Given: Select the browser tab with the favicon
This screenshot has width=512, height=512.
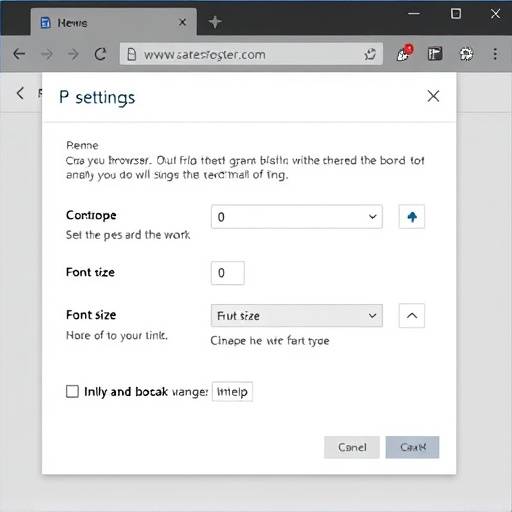Looking at the screenshot, I should click(114, 22).
